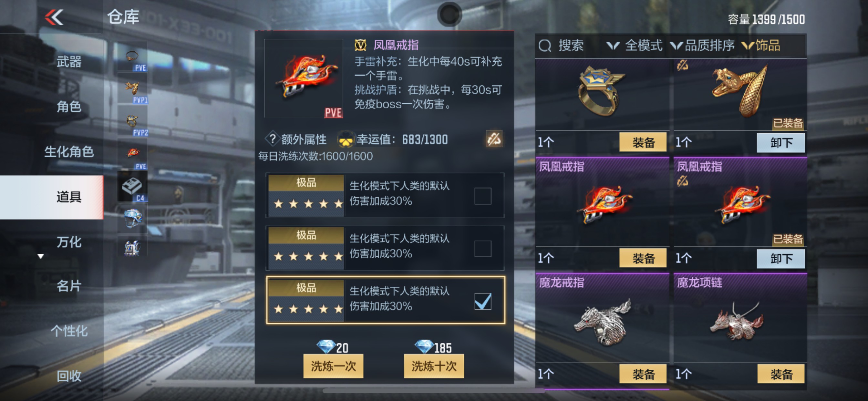The height and width of the screenshot is (401, 868).
Task: Switch to the 生化角色 tab
Action: (69, 152)
